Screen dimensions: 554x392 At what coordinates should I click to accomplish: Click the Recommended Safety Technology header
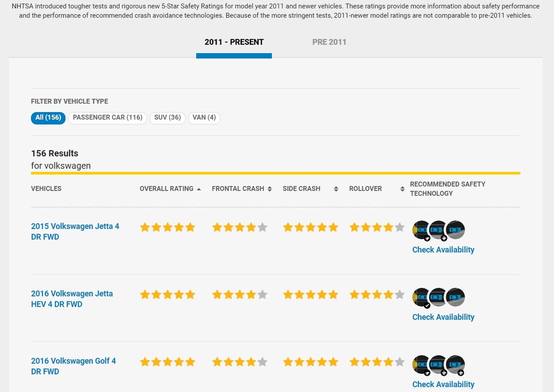[x=448, y=189]
